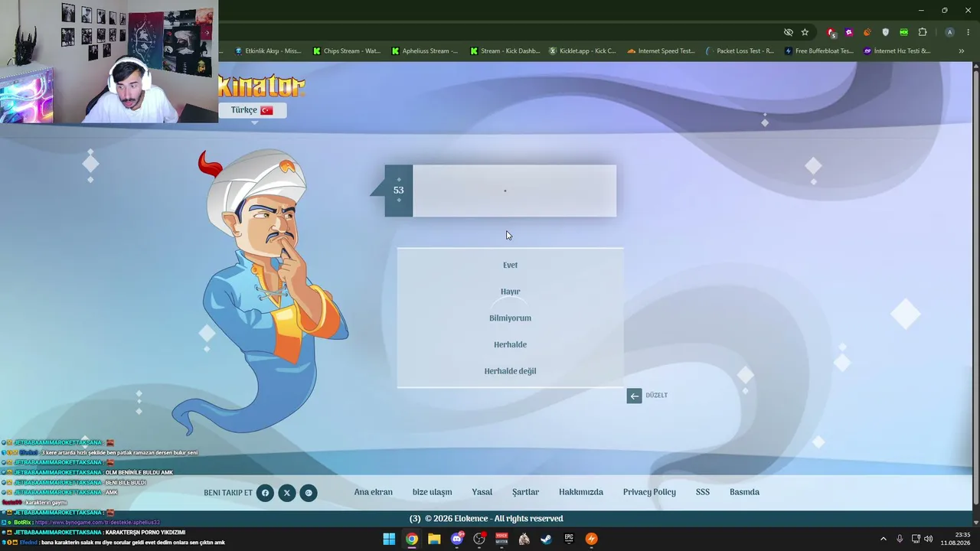
Task: Answer 'Evet' to Akinator's question
Action: (510, 265)
